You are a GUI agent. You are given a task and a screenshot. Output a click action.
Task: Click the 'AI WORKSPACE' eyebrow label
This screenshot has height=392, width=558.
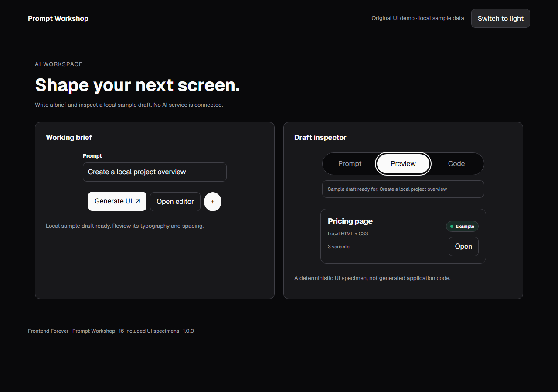[59, 64]
